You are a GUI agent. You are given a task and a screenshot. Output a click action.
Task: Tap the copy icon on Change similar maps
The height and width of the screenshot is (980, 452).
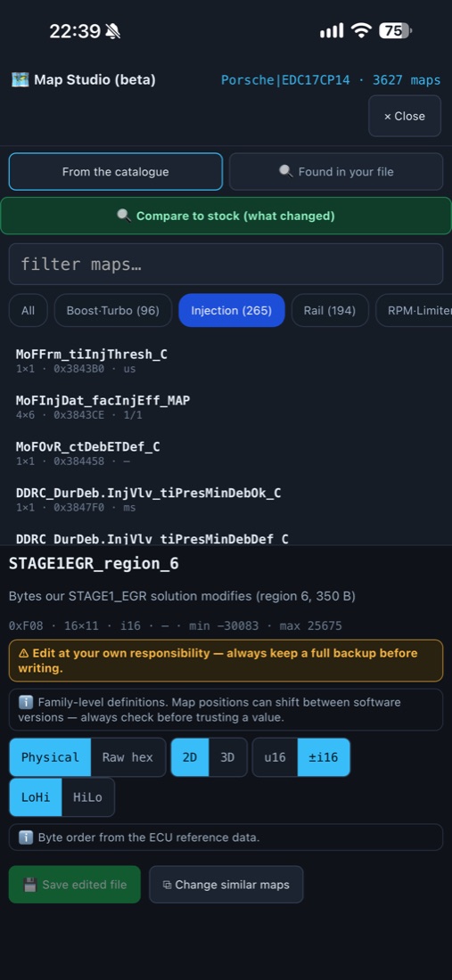coord(167,885)
